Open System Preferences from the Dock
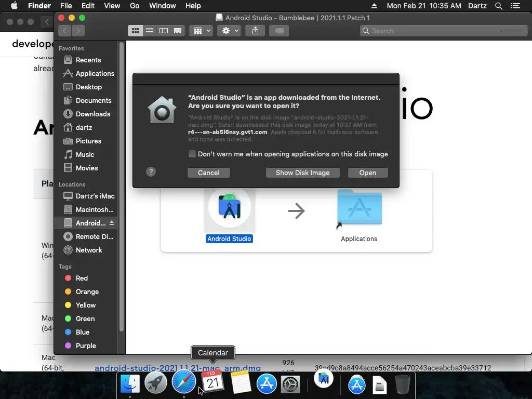This screenshot has width=532, height=399. pos(290,385)
